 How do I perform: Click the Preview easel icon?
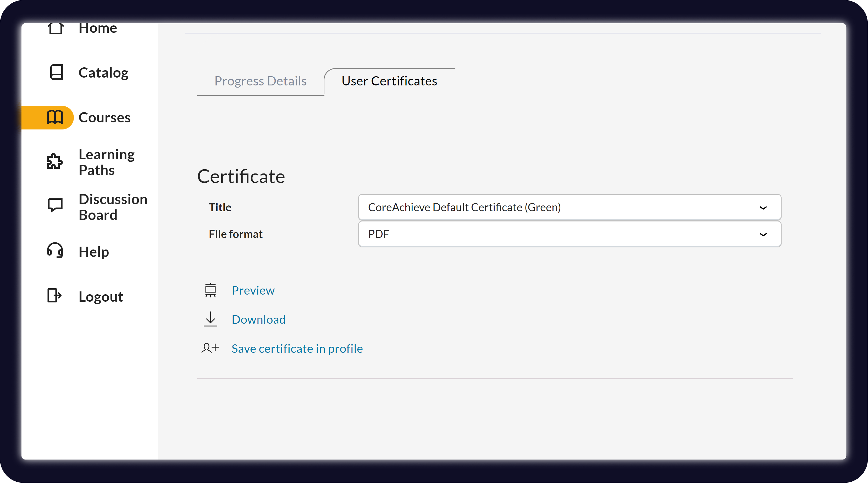(x=210, y=290)
